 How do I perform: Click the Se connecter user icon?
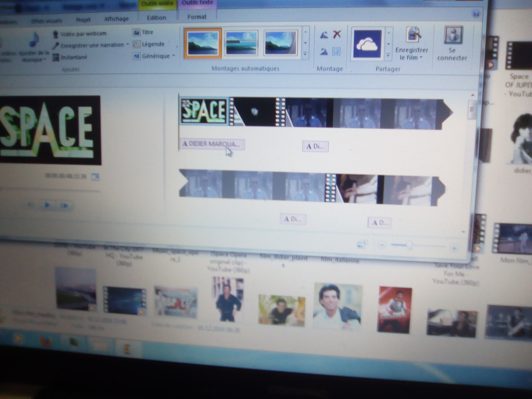pos(453,35)
